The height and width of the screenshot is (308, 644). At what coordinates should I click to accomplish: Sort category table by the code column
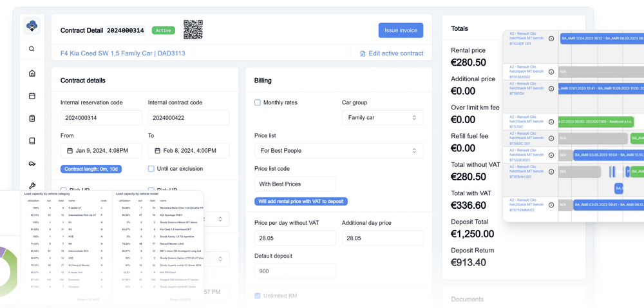[x=104, y=201]
